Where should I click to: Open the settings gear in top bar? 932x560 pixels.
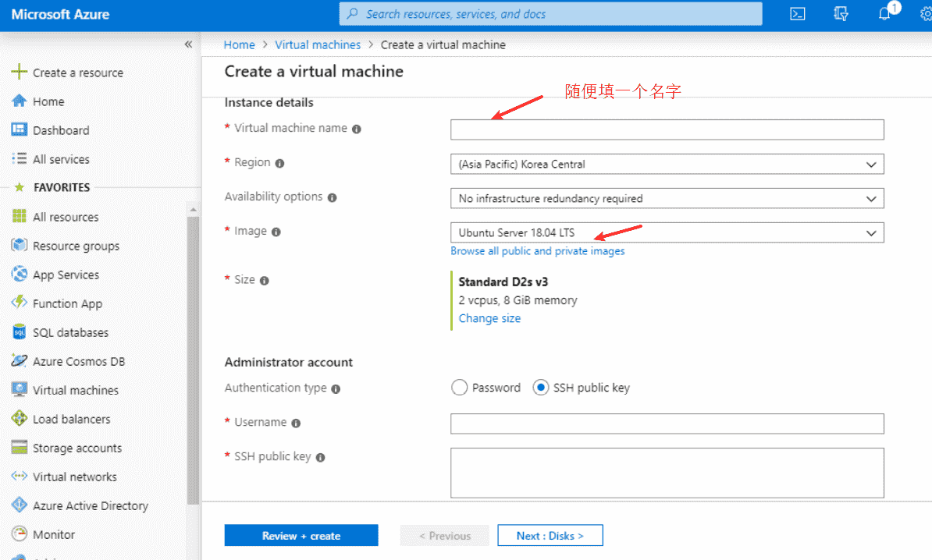(926, 14)
